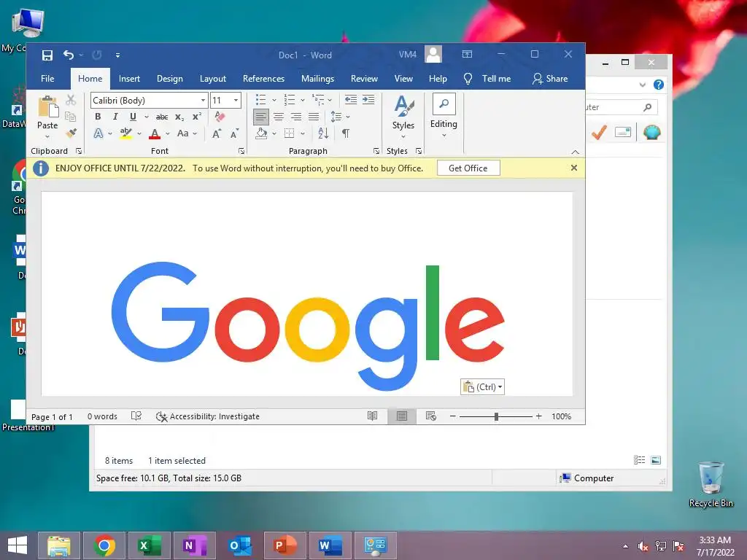Apply subscript formatting
This screenshot has width=747, height=560.
179,117
